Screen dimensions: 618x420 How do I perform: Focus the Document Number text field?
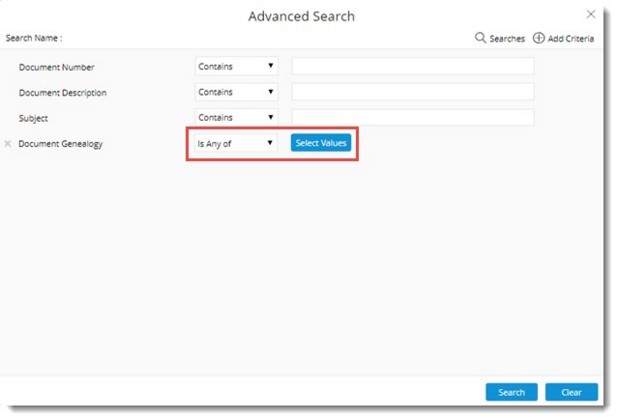(412, 66)
